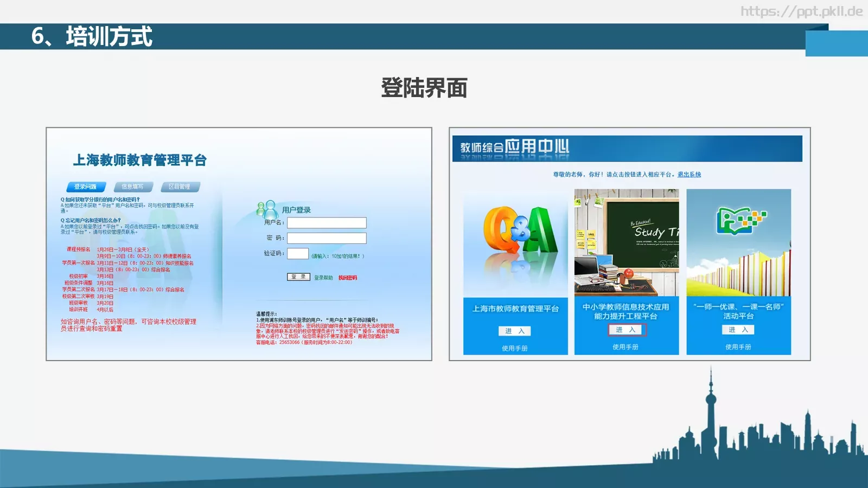Select the 登录问题 tab
Viewport: 868px width, 488px height.
pyautogui.click(x=85, y=187)
